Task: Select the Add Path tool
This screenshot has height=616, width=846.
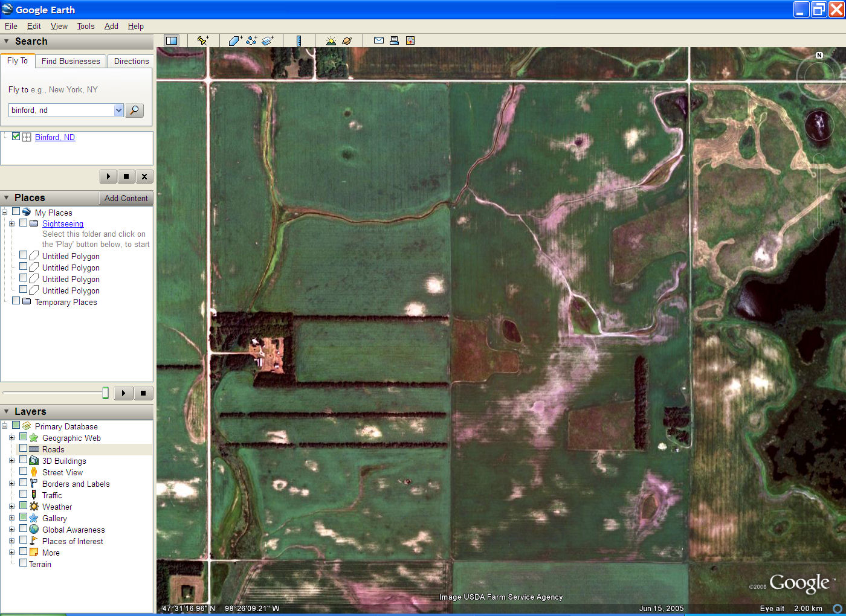Action: [251, 40]
